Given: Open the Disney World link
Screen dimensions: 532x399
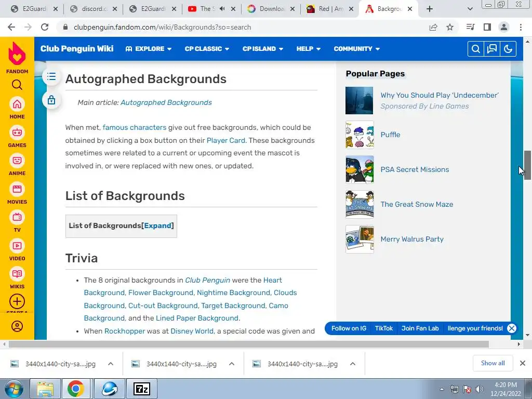Looking at the screenshot, I should tap(192, 331).
